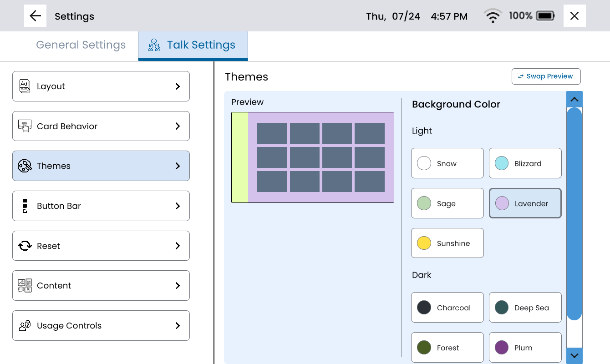Click the back arrow icon
610x364 pixels.
[35, 16]
